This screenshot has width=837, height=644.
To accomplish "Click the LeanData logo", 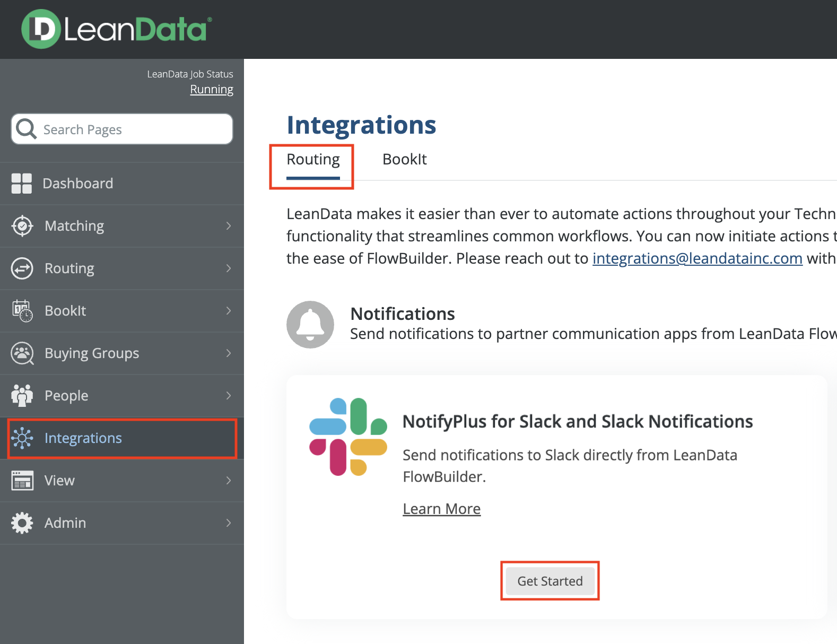I will pyautogui.click(x=117, y=29).
